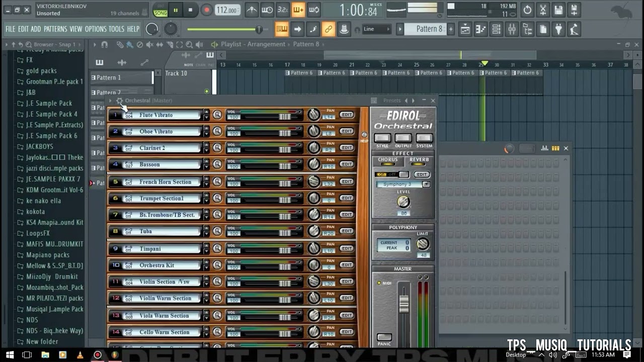The image size is (644, 362).
Task: Click the PANIC button in the master section
Action: [384, 337]
